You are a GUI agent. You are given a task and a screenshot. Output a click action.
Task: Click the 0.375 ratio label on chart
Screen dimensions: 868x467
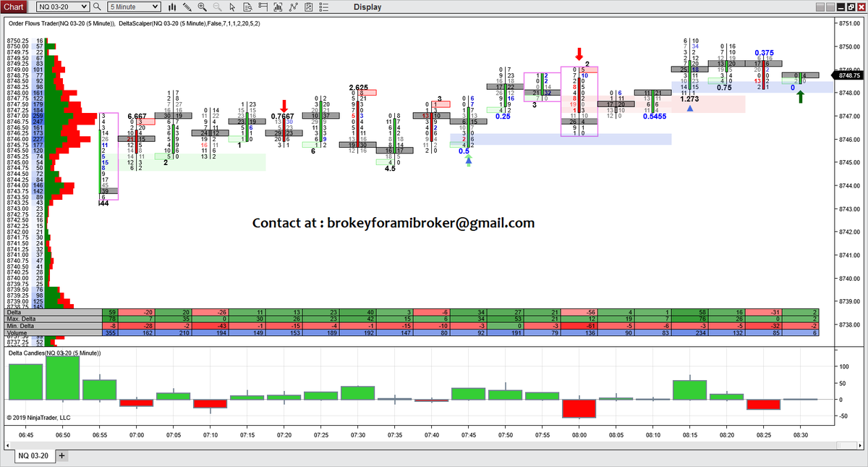764,53
